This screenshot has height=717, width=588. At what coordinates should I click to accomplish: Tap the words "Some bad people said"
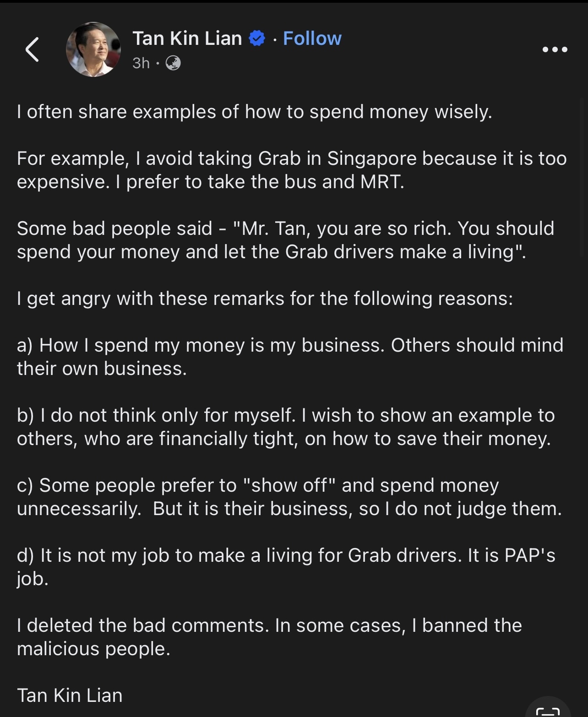(x=114, y=228)
